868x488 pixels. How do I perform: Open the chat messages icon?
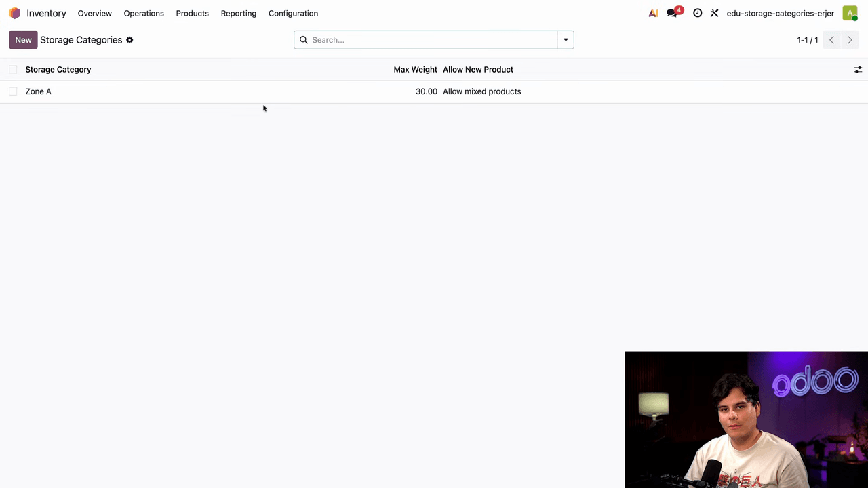click(x=672, y=14)
